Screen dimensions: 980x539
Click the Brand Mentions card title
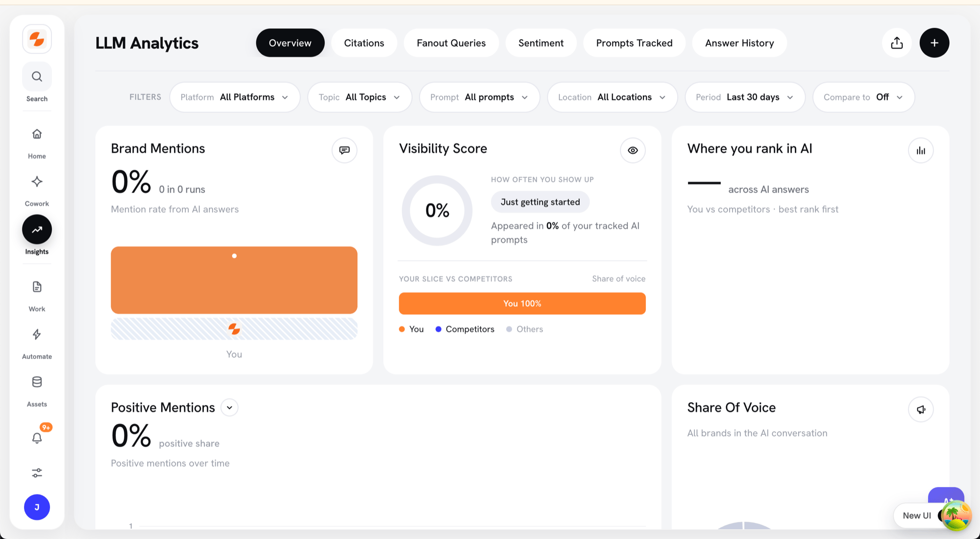pos(158,148)
